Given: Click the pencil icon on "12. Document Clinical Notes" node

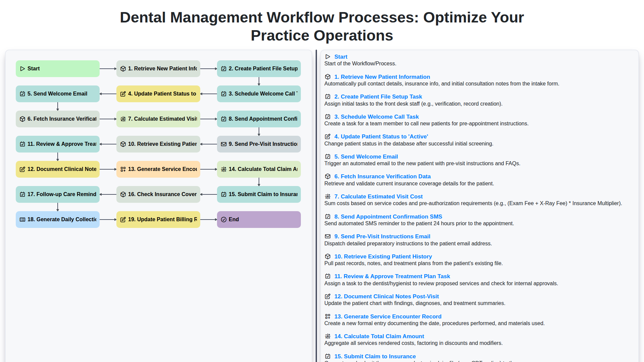Looking at the screenshot, I should click(x=22, y=169).
